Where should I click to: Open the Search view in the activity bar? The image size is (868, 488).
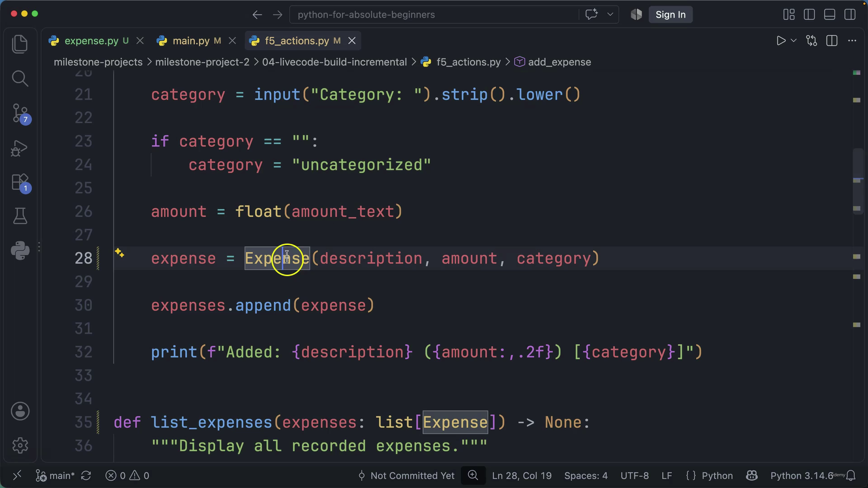click(20, 79)
